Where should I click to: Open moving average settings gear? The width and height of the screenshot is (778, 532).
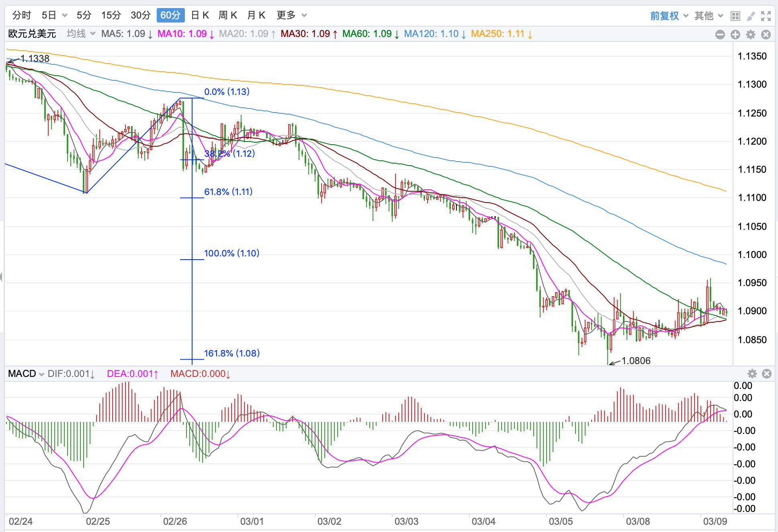(751, 35)
